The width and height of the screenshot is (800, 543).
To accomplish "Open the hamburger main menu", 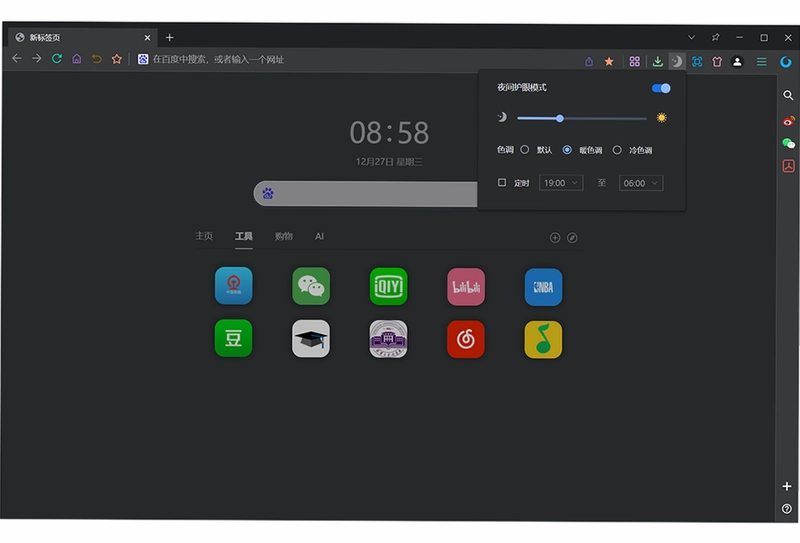I will pyautogui.click(x=761, y=62).
